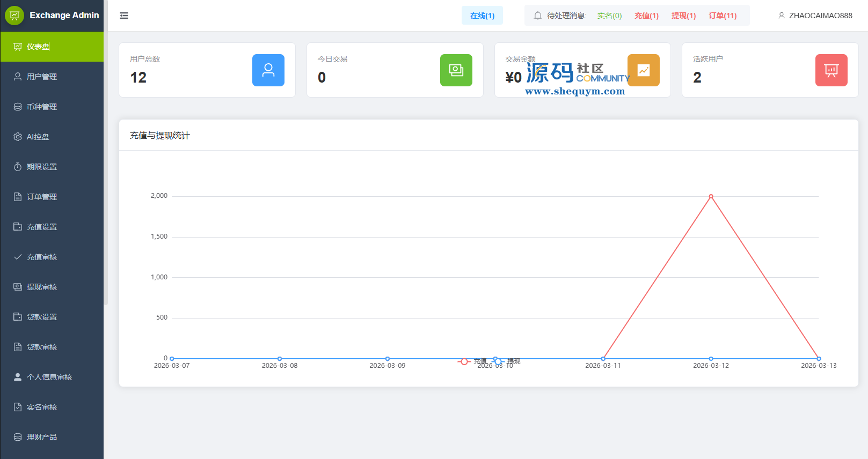Click the 在线(1) online button

click(x=482, y=16)
